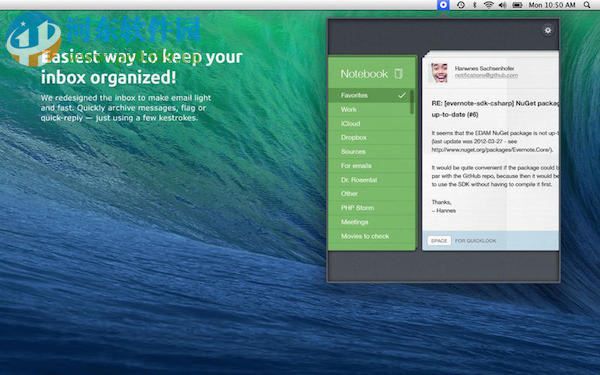Click the FOR QUICKLOOK label

(x=475, y=241)
